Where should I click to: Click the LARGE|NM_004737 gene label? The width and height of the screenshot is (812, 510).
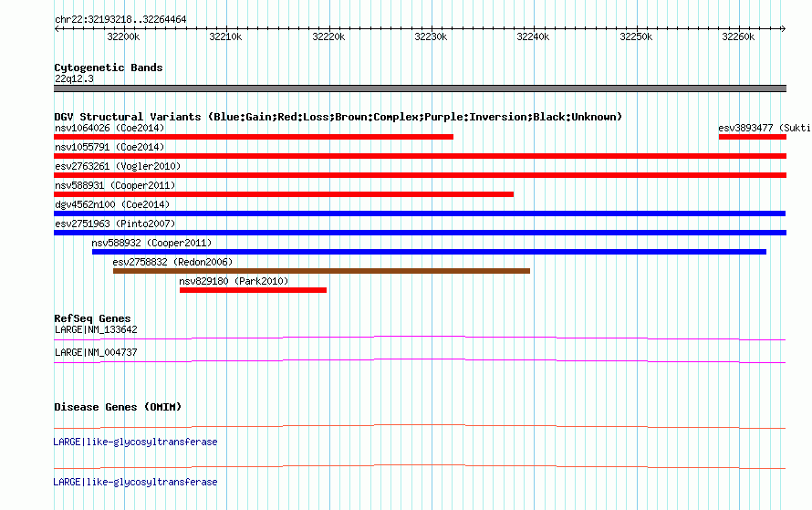click(x=96, y=352)
